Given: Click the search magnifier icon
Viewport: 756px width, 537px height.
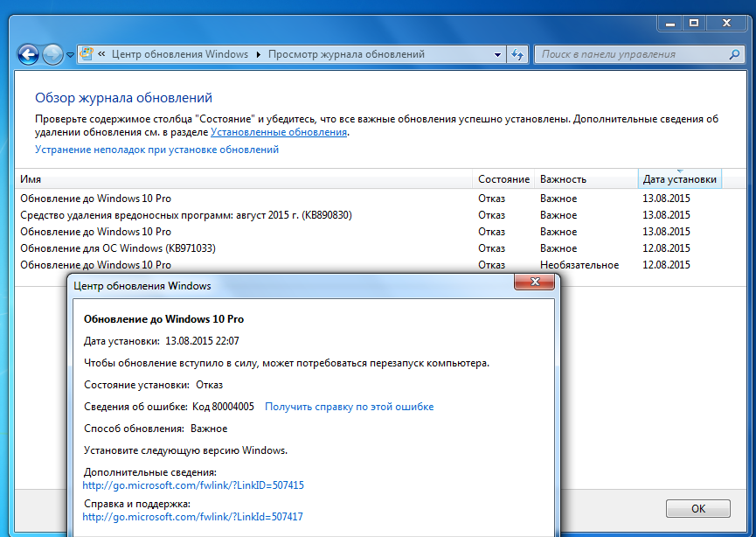Looking at the screenshot, I should pos(734,54).
